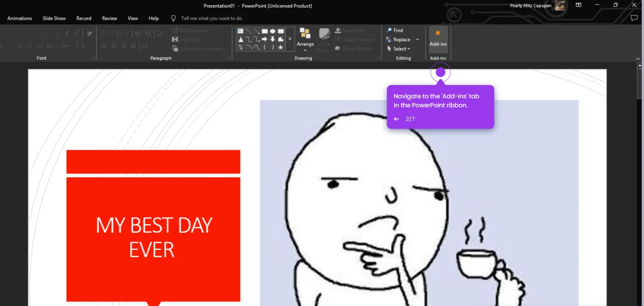
Task: Open the font name dropdown
Action: 40,33
